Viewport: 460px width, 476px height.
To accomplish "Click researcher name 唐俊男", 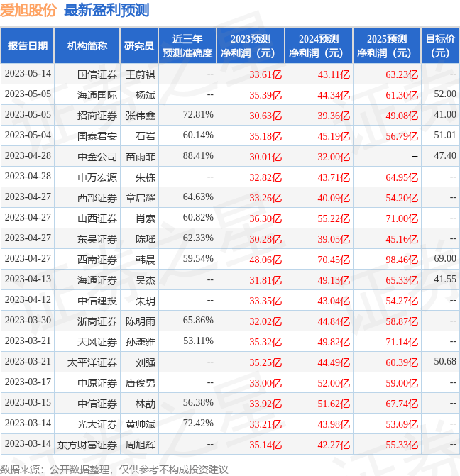I will (x=141, y=383).
